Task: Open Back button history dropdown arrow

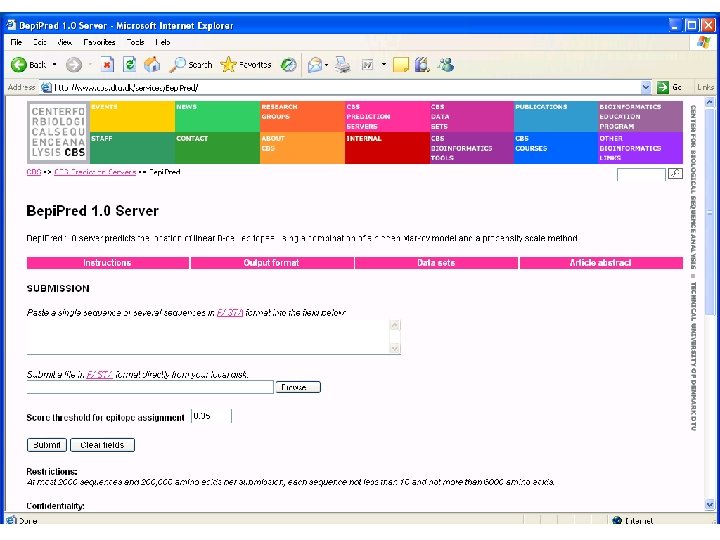Action: point(54,65)
